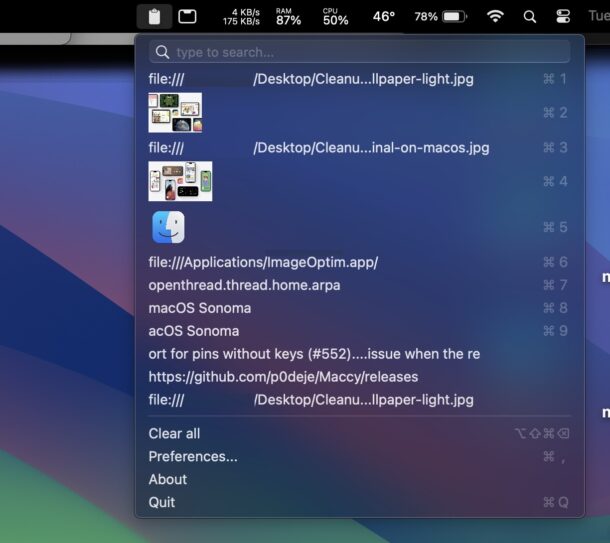Open Spotlight search magnifier icon
Image resolution: width=610 pixels, height=543 pixels.
pos(530,16)
